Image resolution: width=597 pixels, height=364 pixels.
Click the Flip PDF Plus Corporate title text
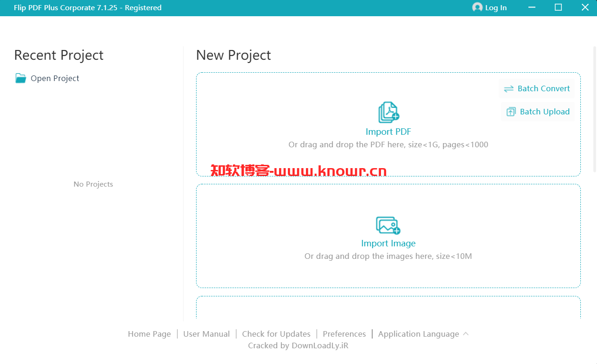click(x=88, y=7)
